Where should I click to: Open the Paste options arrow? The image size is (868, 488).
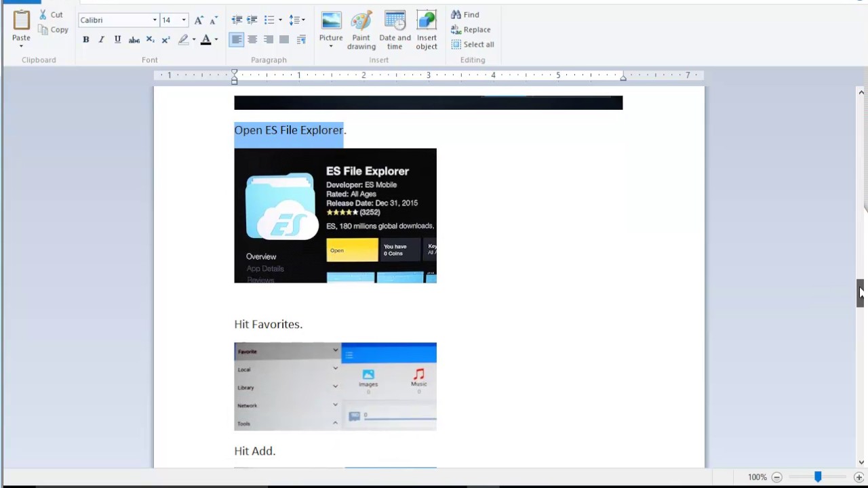point(21,46)
